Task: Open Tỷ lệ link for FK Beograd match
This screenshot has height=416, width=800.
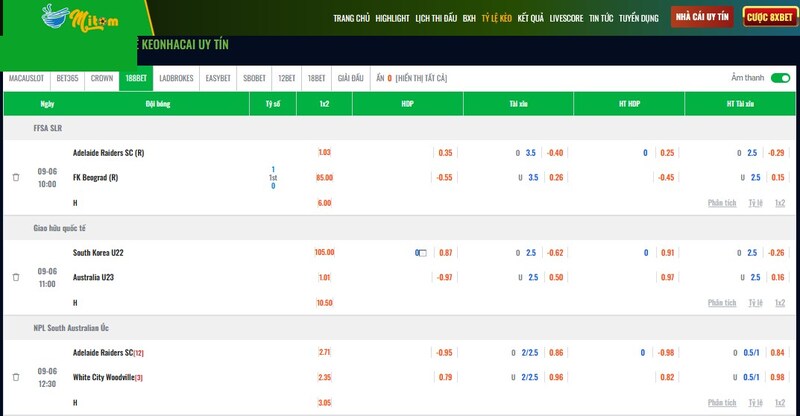Action: tap(756, 203)
